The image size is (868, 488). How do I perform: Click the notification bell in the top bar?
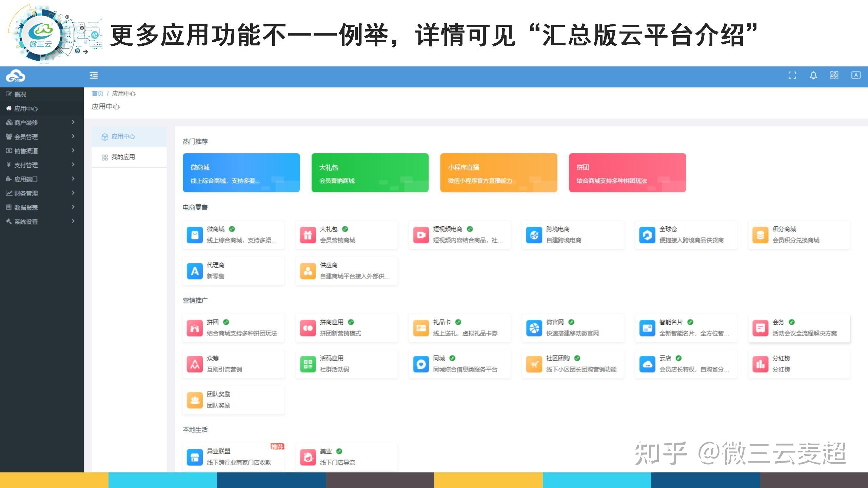[x=813, y=76]
